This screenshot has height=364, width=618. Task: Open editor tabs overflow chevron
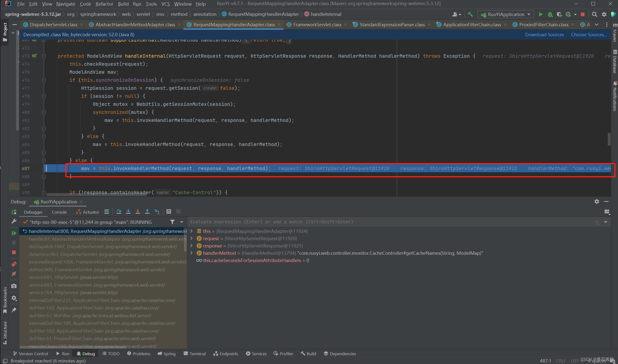[597, 25]
